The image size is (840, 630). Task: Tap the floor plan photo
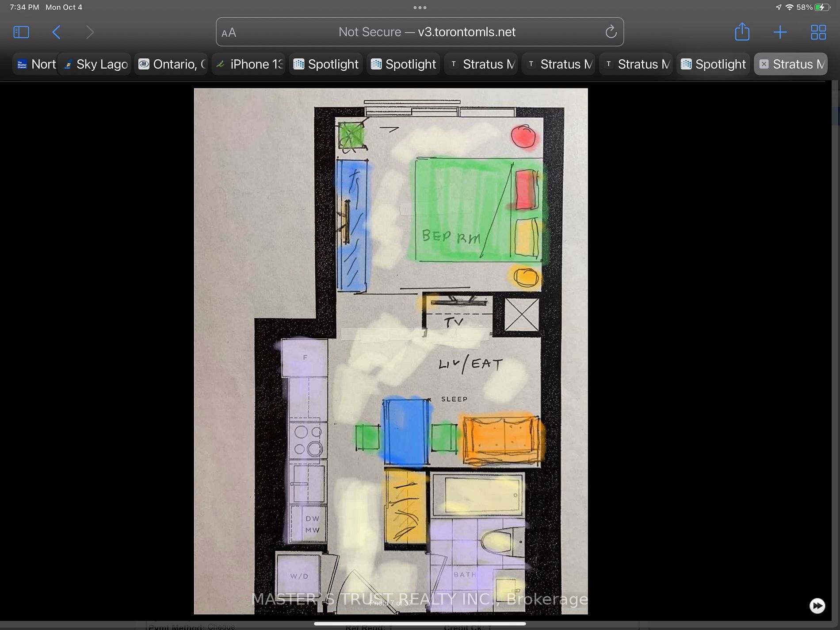[391, 351]
